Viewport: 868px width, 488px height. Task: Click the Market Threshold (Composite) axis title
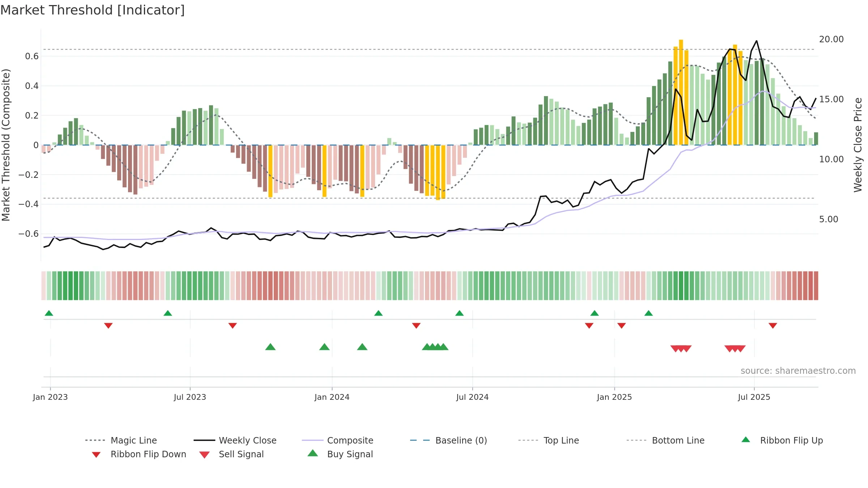6,145
